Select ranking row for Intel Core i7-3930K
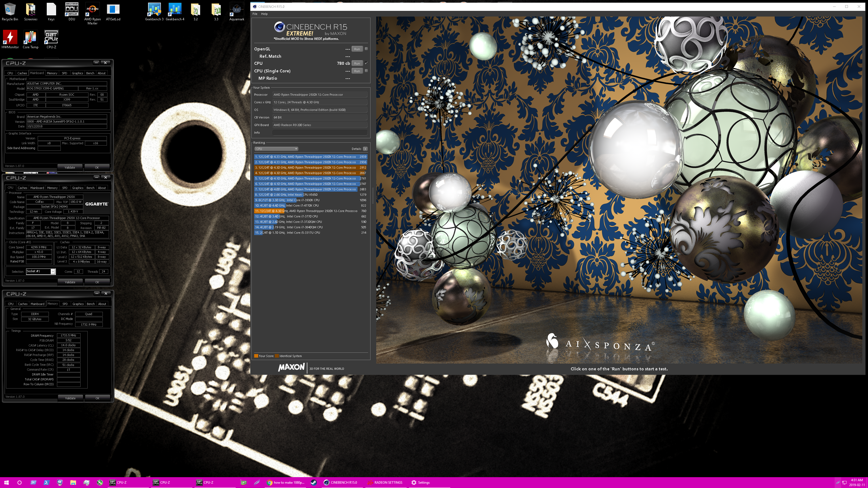 coord(311,200)
